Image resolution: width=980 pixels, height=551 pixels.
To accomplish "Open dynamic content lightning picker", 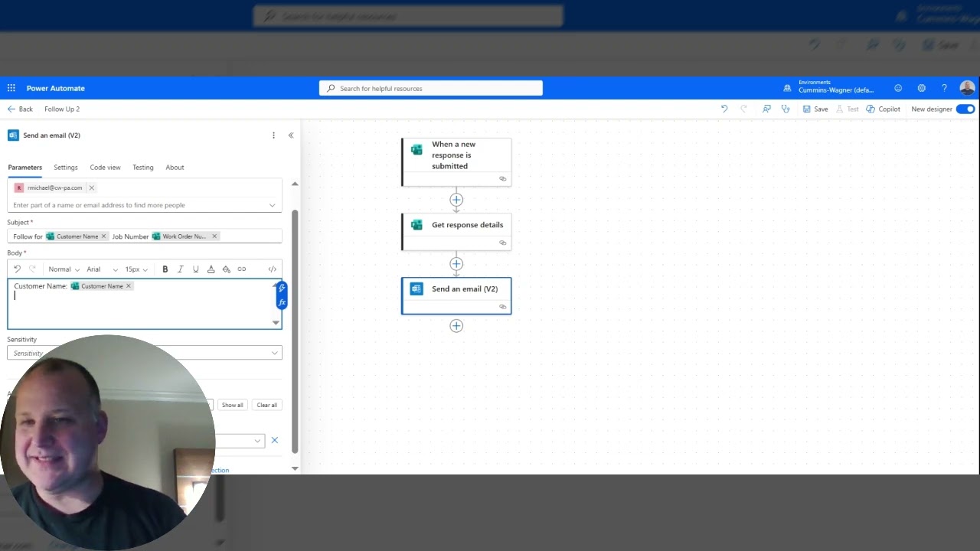I will 282,289.
